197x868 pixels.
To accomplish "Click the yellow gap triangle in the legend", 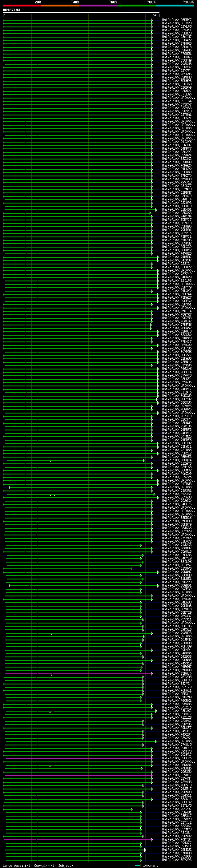I will tap(25, 865).
